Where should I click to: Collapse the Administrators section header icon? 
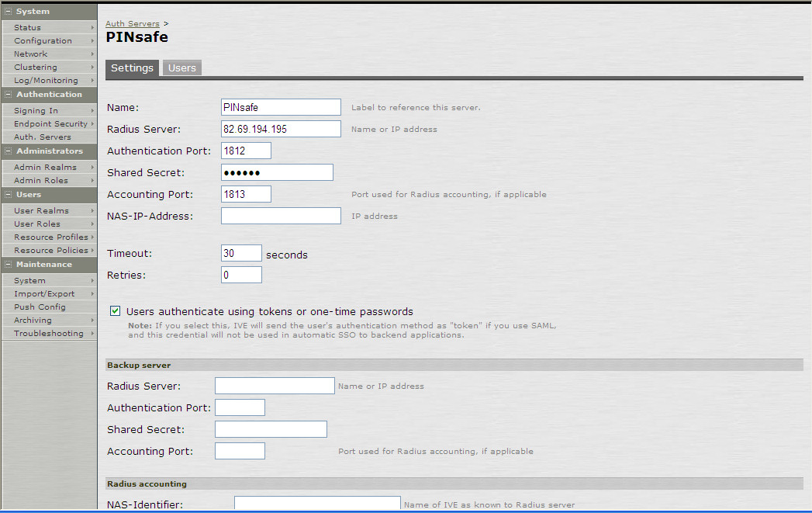[x=6, y=151]
